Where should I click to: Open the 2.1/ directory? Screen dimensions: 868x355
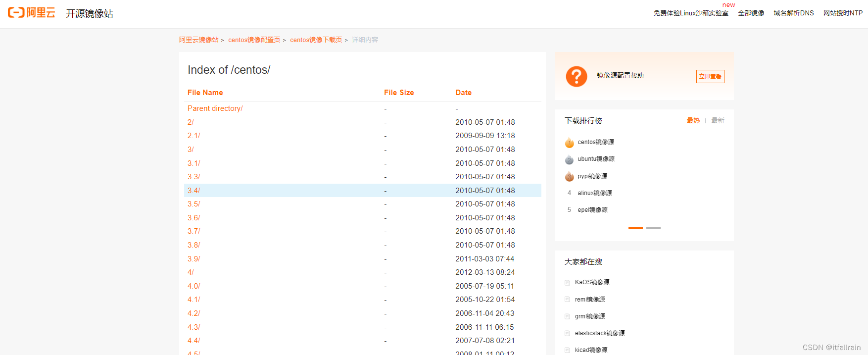[193, 136]
